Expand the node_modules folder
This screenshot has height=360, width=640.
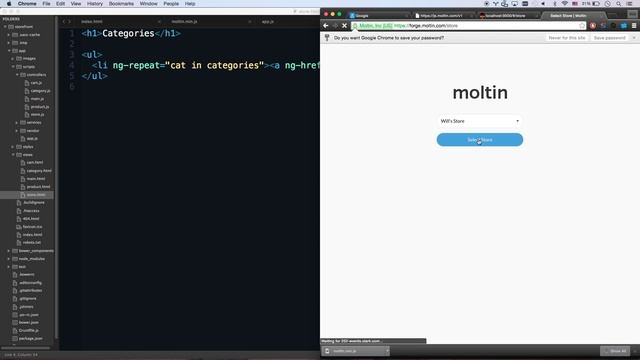pyautogui.click(x=9, y=259)
